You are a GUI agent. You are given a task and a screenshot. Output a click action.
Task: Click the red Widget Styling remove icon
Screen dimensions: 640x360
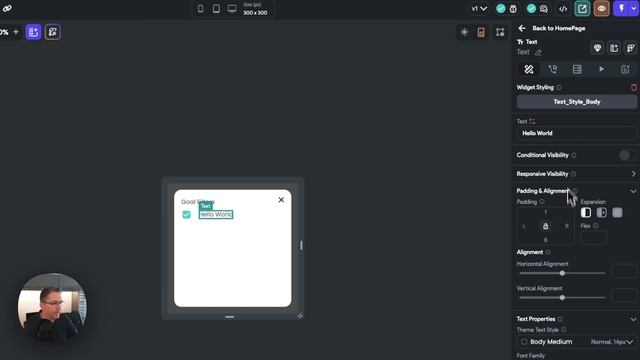tap(634, 87)
